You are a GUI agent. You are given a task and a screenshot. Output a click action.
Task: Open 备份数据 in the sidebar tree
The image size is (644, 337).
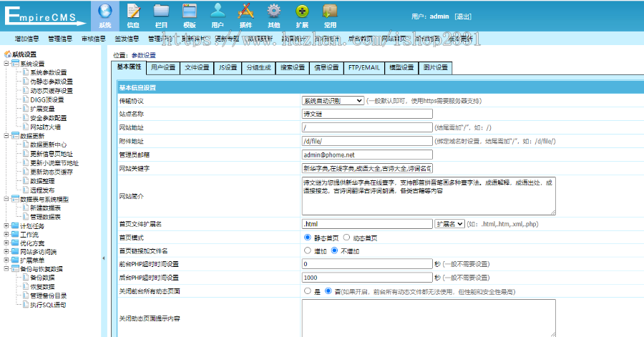pyautogui.click(x=42, y=278)
